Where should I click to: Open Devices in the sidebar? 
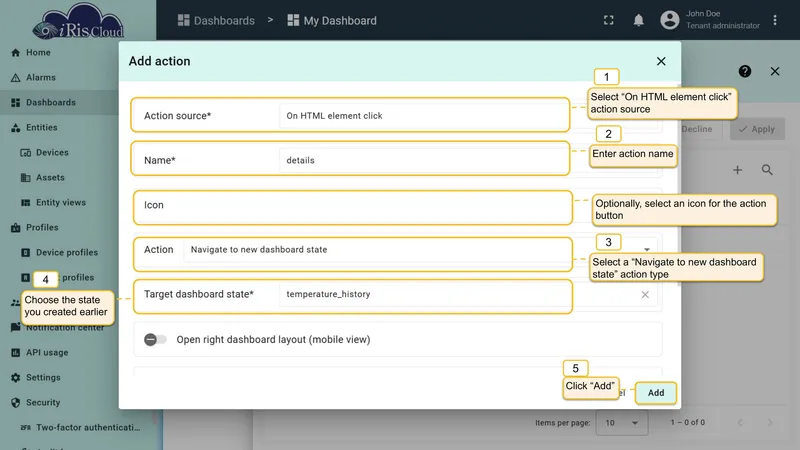pos(52,153)
